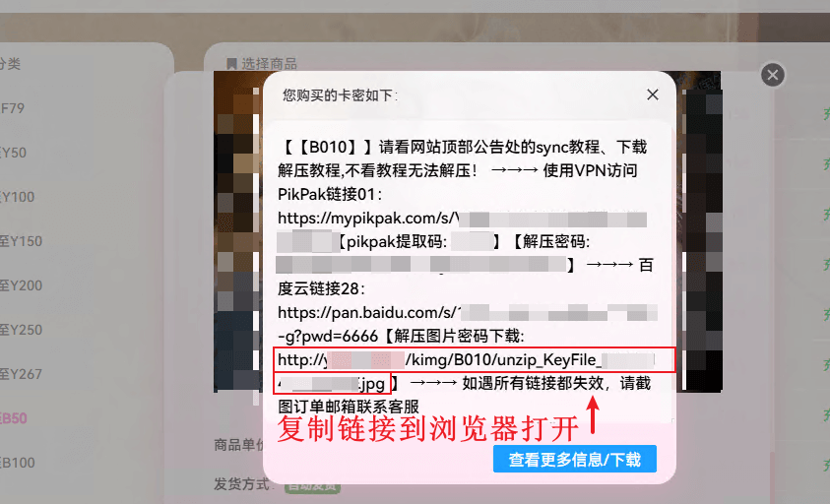Select the Y150 category item

(x=22, y=241)
